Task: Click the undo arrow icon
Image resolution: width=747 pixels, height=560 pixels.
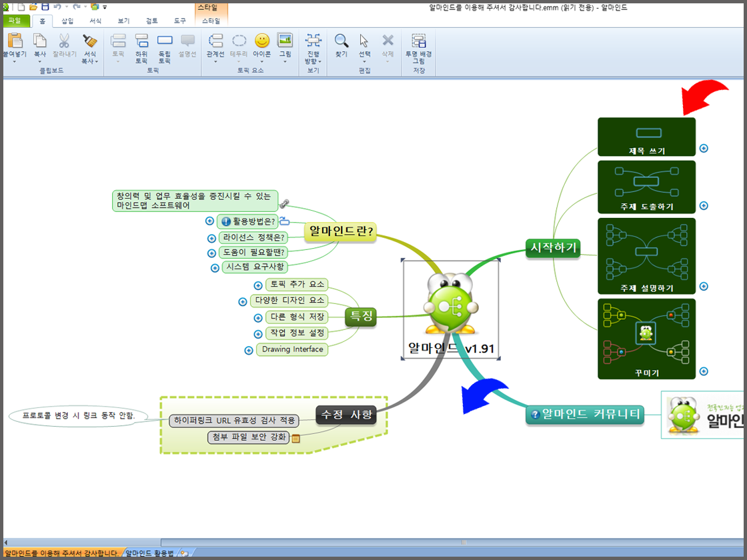Action: pos(57,7)
